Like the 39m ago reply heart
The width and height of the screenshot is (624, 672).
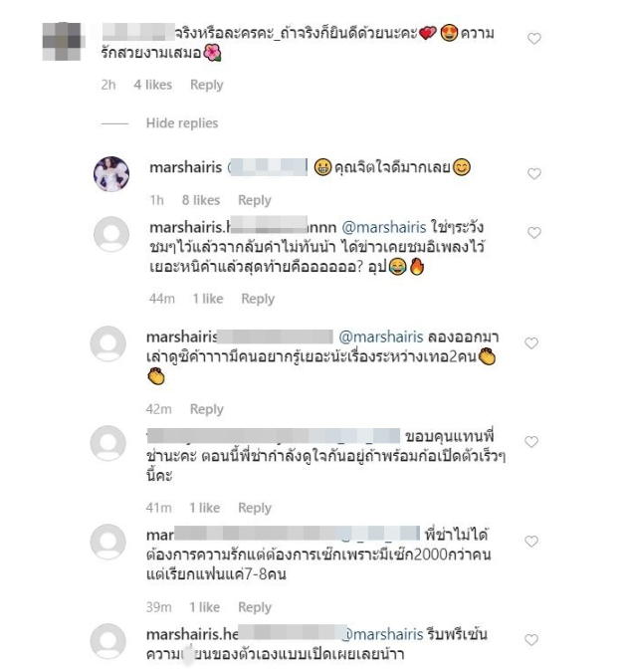tap(531, 542)
